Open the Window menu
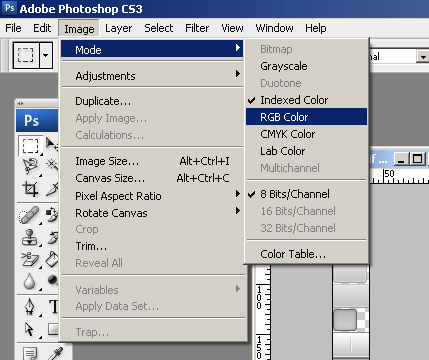This screenshot has width=429, height=360. pyautogui.click(x=274, y=28)
